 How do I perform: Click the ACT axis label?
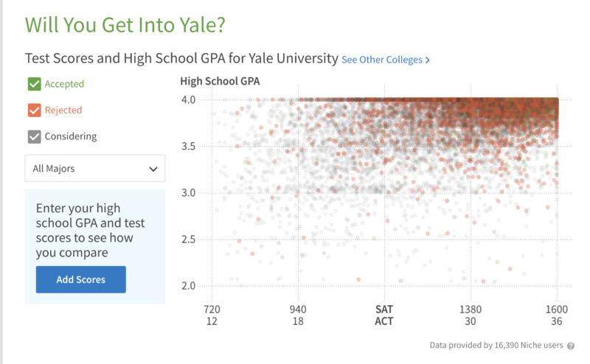(384, 321)
